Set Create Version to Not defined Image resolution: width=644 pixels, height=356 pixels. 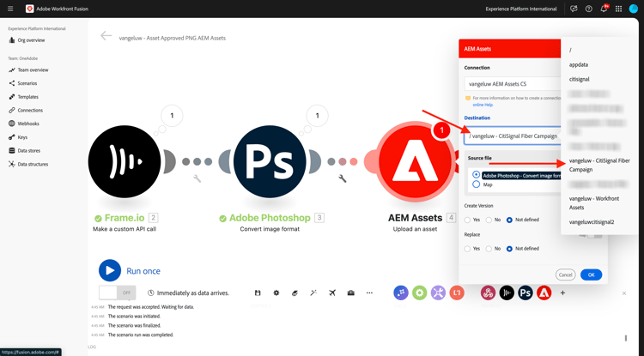point(509,220)
